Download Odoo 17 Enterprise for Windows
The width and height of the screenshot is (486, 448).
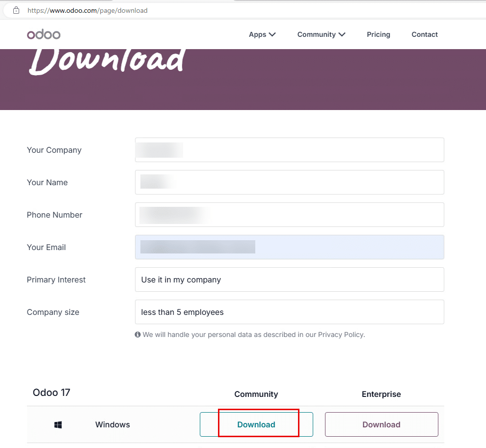tap(381, 424)
